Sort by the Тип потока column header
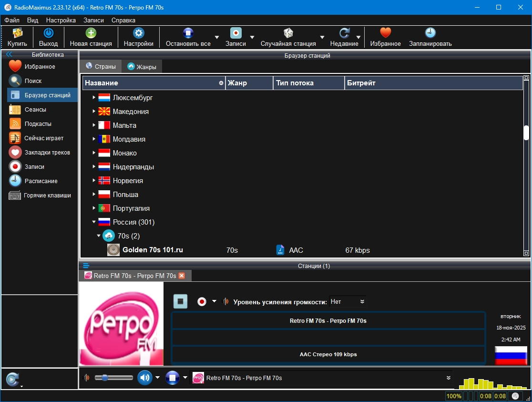Screen dimensions: 532x402 309,83
